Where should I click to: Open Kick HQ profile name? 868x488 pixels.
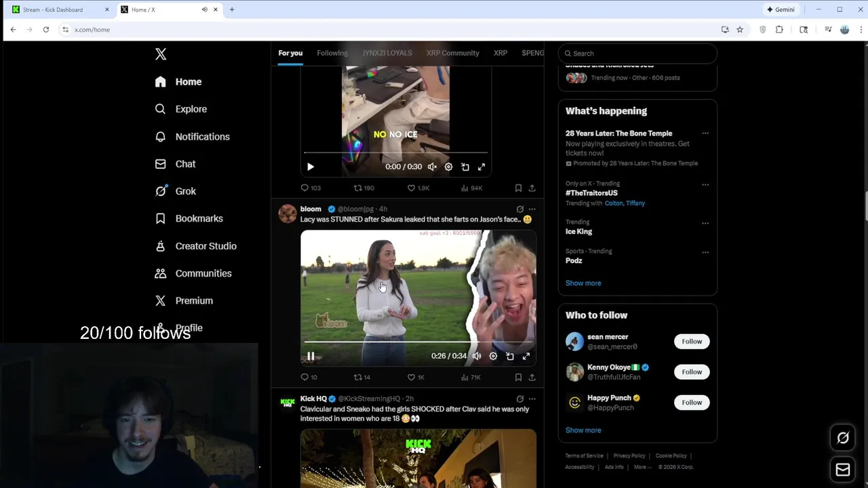(x=313, y=399)
